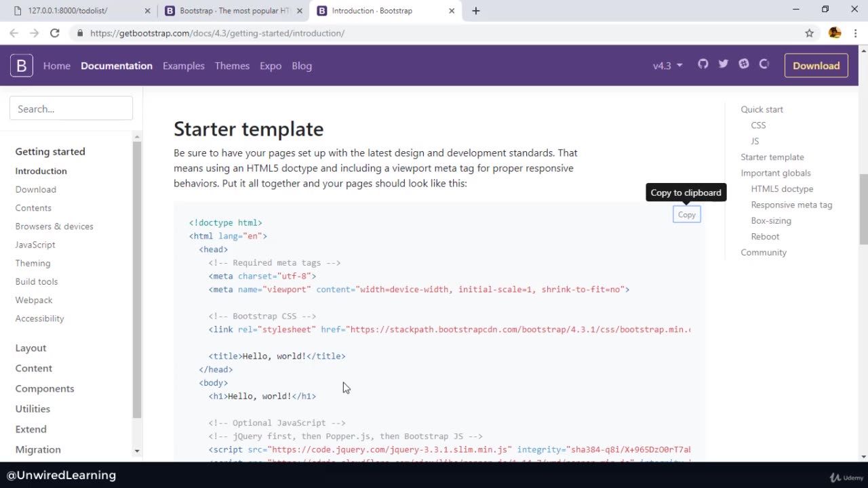868x488 pixels.
Task: Click Home in the Bootstrap navbar
Action: click(x=57, y=66)
